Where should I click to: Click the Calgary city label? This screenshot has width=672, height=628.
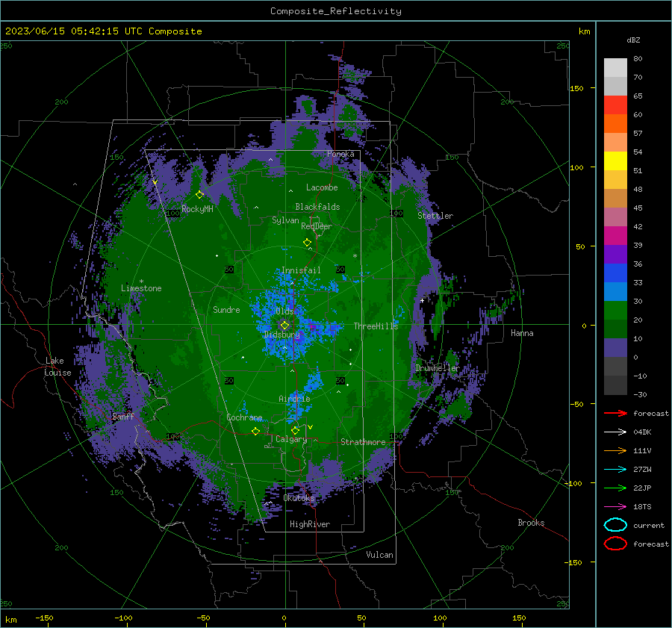click(x=291, y=439)
